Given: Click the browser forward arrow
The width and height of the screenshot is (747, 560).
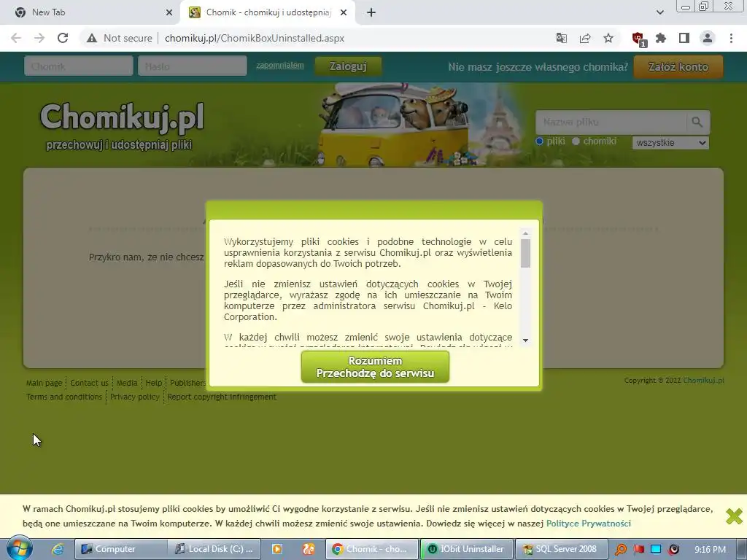Looking at the screenshot, I should coord(39,38).
